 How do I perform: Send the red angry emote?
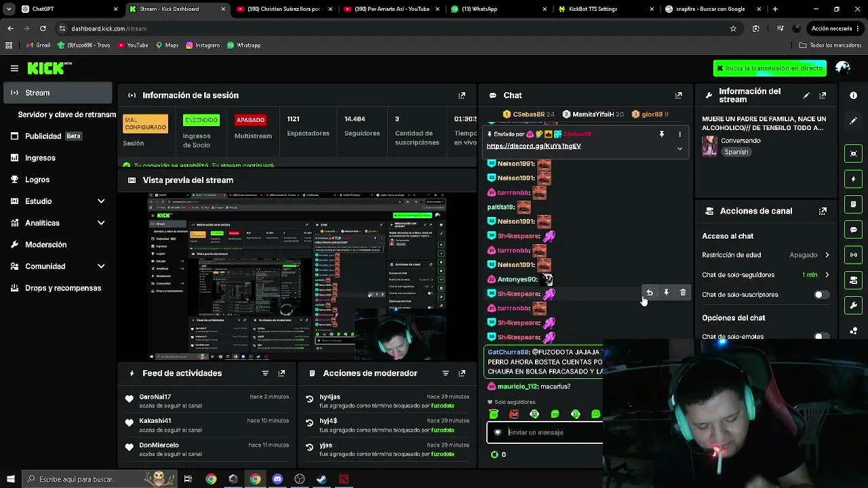[514, 414]
